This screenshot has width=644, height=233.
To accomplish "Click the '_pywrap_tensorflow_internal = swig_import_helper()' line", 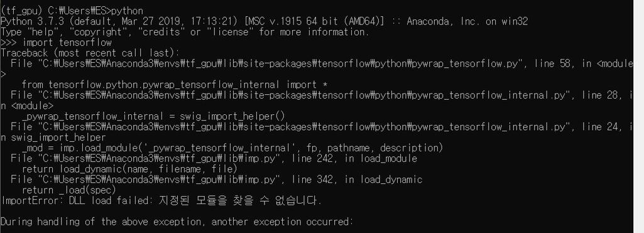I will [x=153, y=116].
